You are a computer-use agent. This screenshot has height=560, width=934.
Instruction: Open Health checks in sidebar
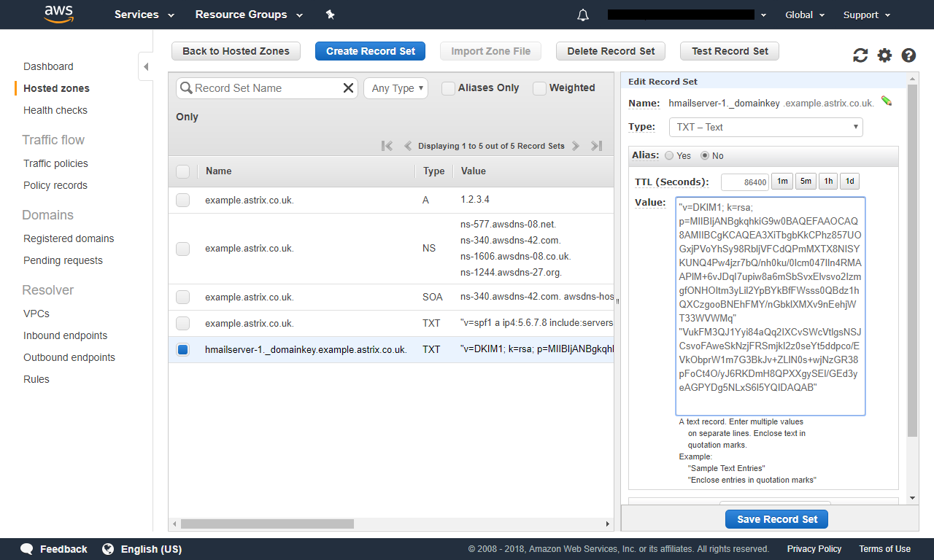55,110
